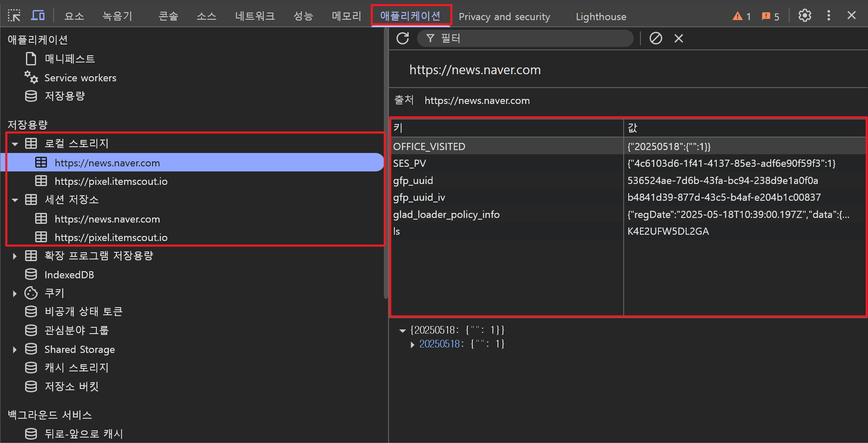Expand Shared Storage tree
The image size is (868, 443).
point(15,350)
